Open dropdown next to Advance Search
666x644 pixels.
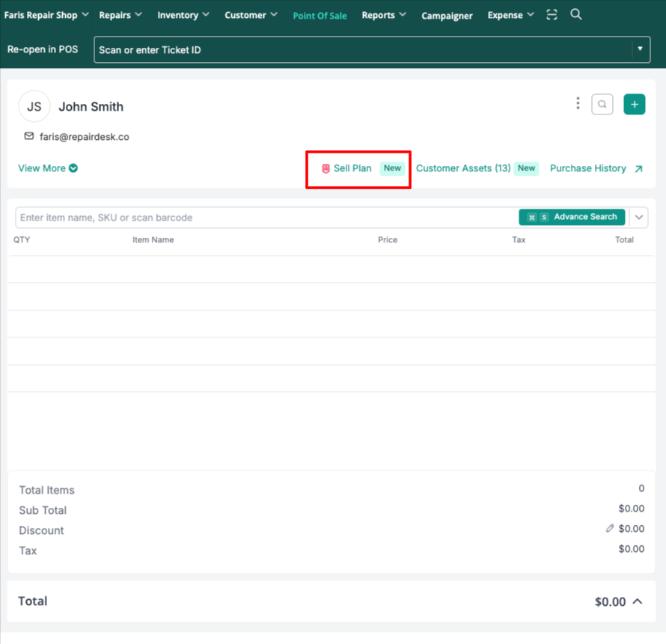click(x=639, y=218)
